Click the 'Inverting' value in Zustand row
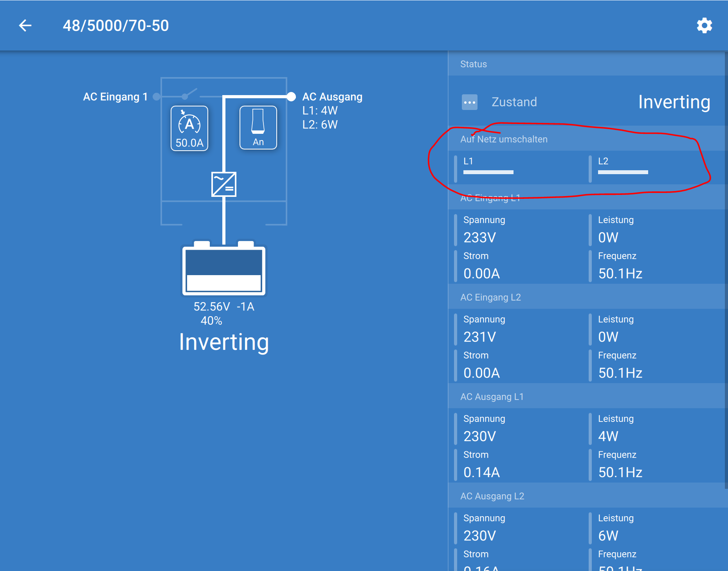Image resolution: width=728 pixels, height=571 pixels. pyautogui.click(x=674, y=102)
